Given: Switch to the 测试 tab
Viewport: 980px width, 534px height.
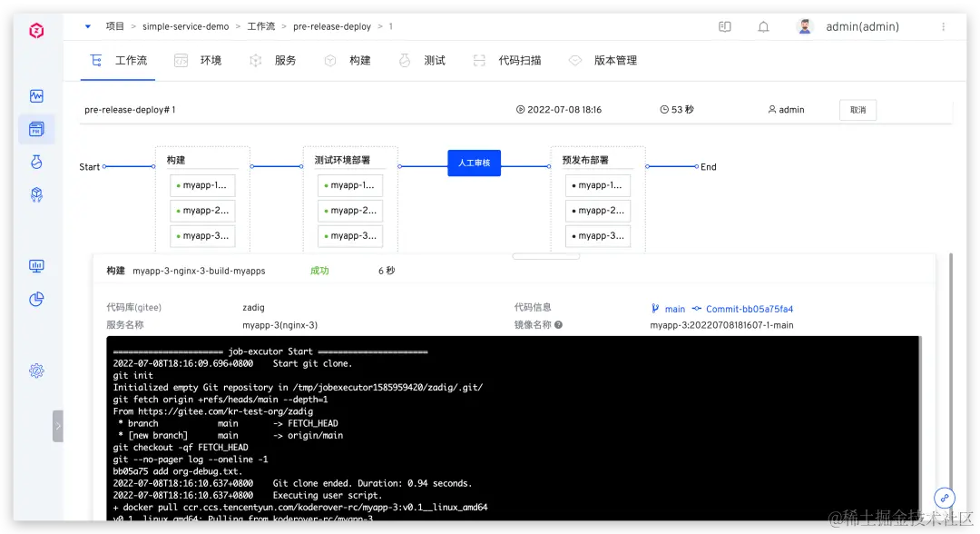Looking at the screenshot, I should (x=422, y=61).
